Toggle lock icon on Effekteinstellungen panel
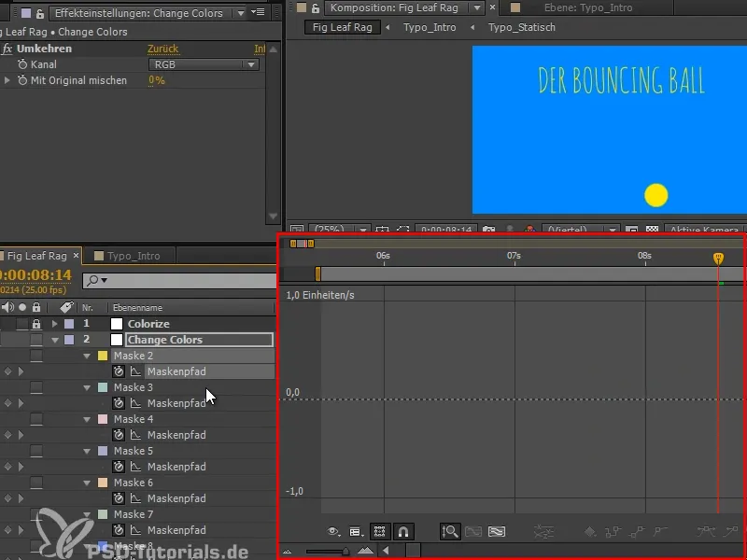This screenshot has width=747, height=560. pyautogui.click(x=40, y=13)
